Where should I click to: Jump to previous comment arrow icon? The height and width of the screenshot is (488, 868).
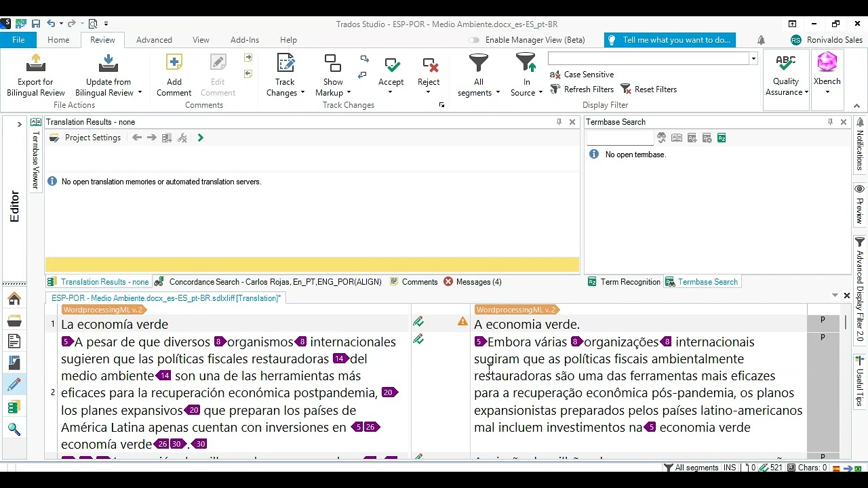(x=248, y=73)
